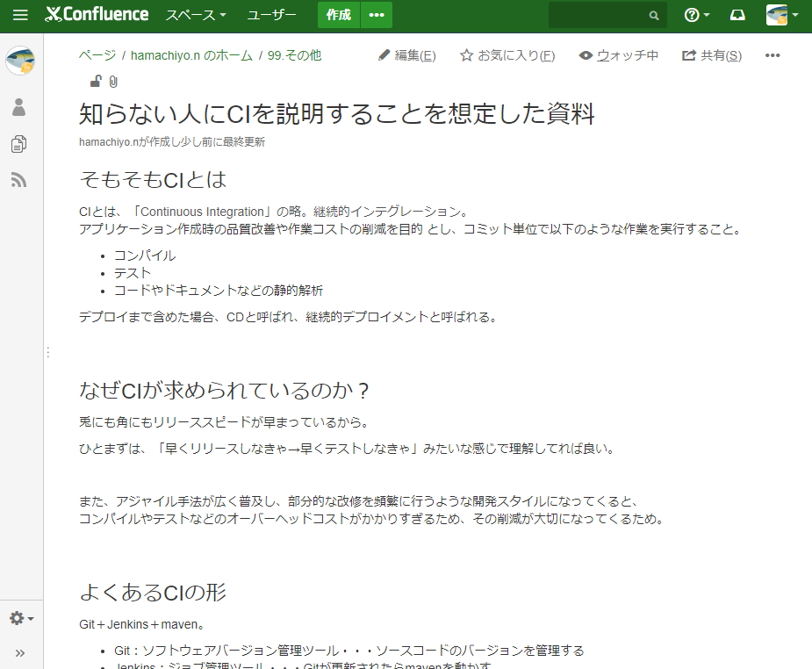Click heading なぜCIが求められているのか？

coord(225,391)
